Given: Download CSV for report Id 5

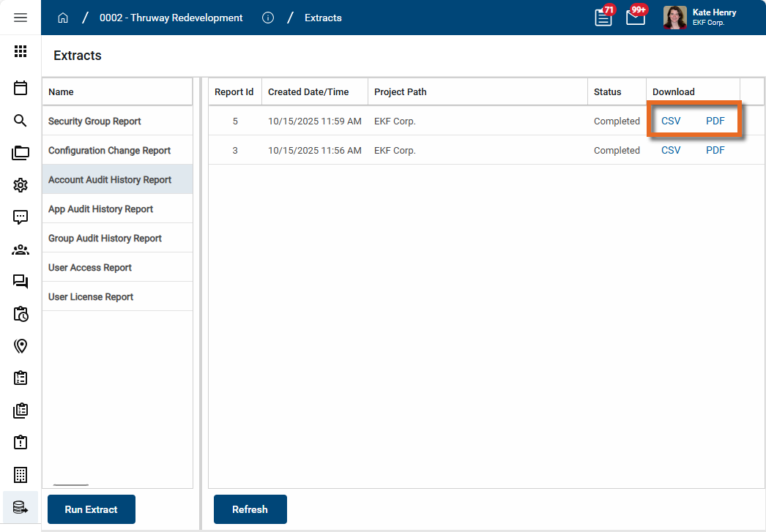Looking at the screenshot, I should click(671, 121).
